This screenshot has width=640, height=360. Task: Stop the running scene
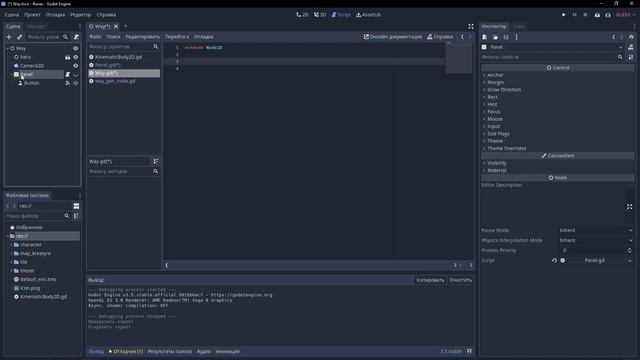point(585,15)
